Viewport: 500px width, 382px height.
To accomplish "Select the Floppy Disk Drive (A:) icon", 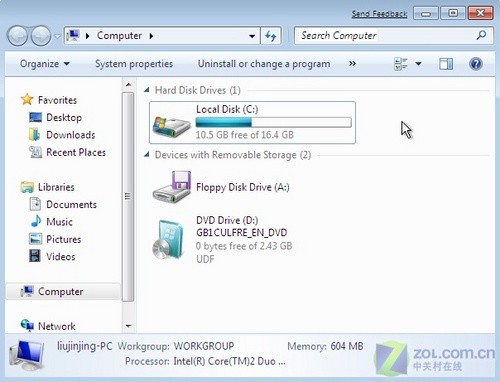I will tap(172, 187).
